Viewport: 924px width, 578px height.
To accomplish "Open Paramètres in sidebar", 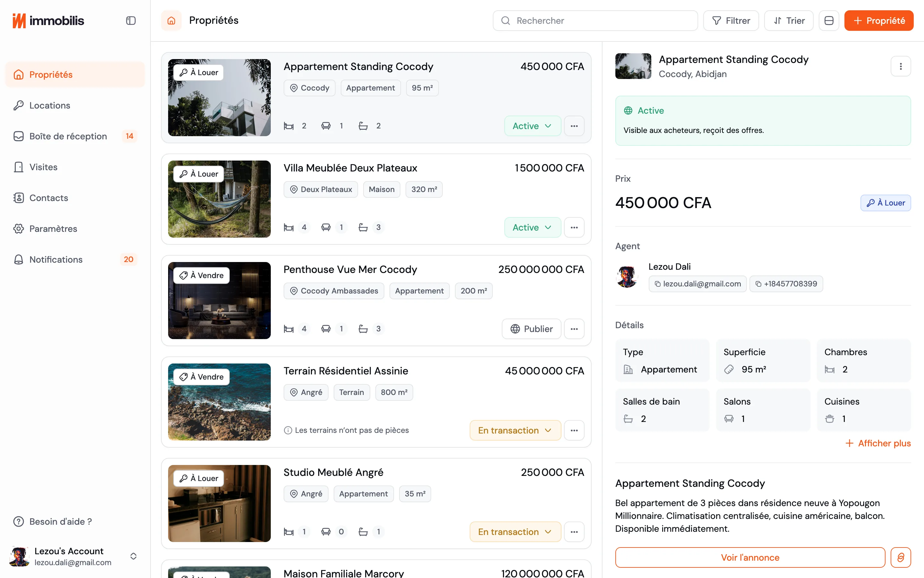I will (x=75, y=229).
